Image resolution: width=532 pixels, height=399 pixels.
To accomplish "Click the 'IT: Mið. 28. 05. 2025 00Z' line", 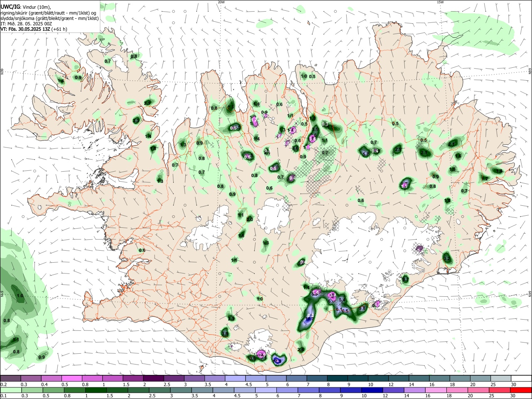I will click(26, 24).
